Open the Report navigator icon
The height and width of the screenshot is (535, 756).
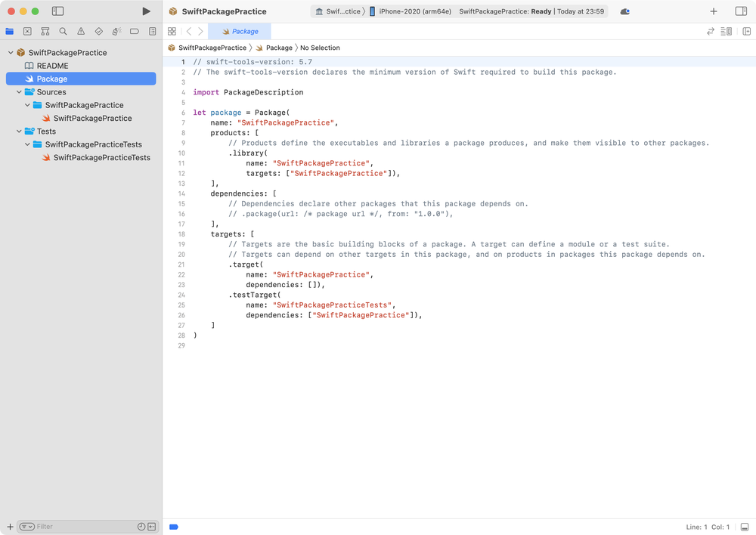tap(153, 32)
